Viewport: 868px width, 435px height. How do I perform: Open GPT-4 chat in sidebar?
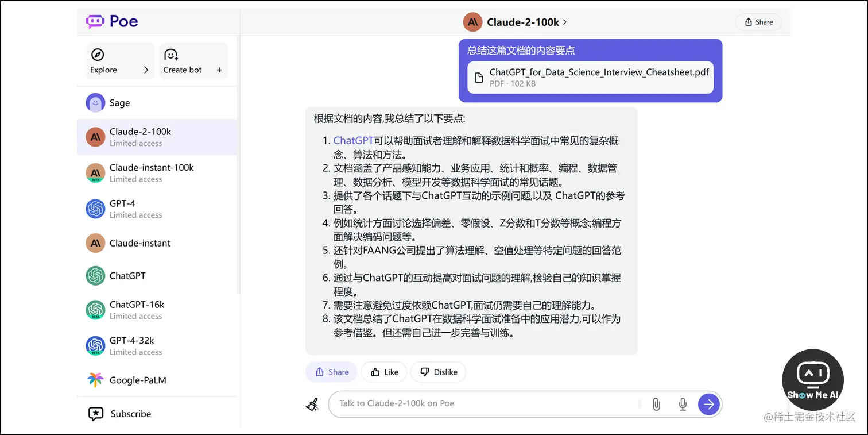click(157, 209)
